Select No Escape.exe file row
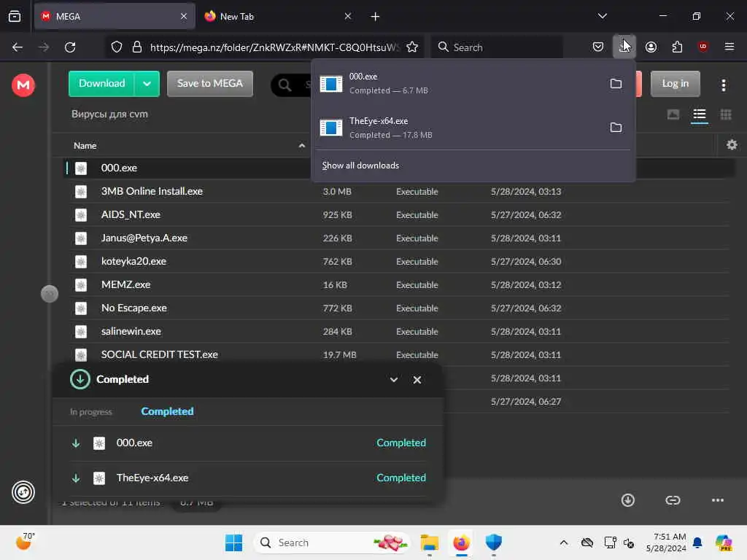 pos(400,308)
